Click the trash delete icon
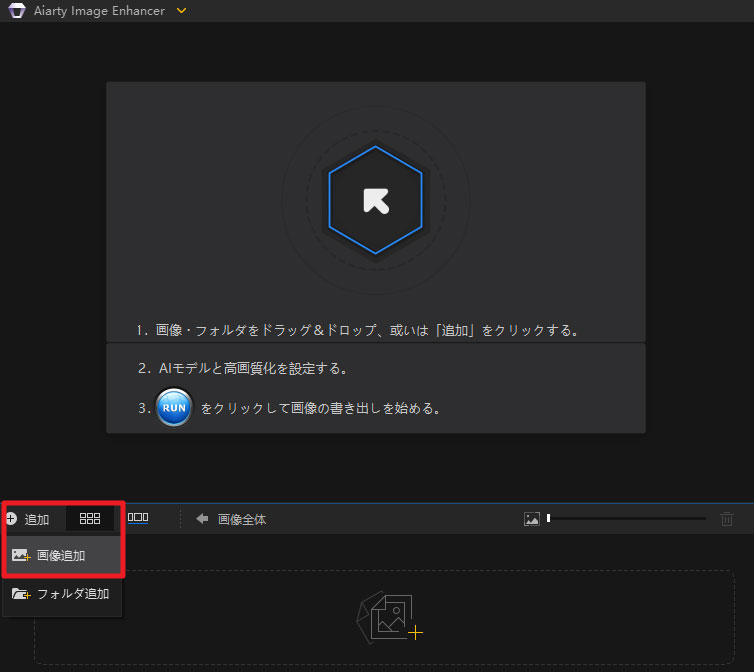 click(x=727, y=519)
